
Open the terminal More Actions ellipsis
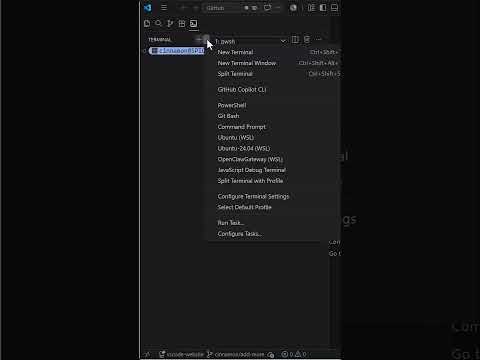pos(318,40)
